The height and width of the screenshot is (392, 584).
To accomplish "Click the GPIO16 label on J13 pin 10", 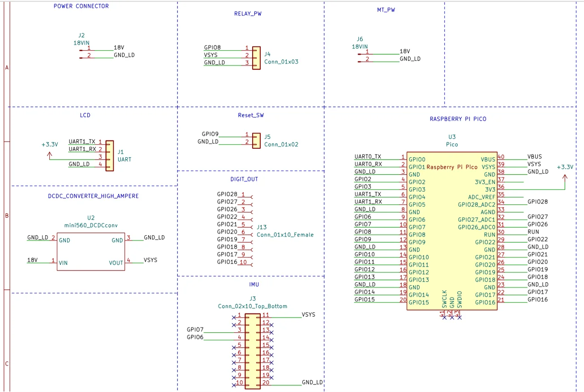I will click(227, 262).
